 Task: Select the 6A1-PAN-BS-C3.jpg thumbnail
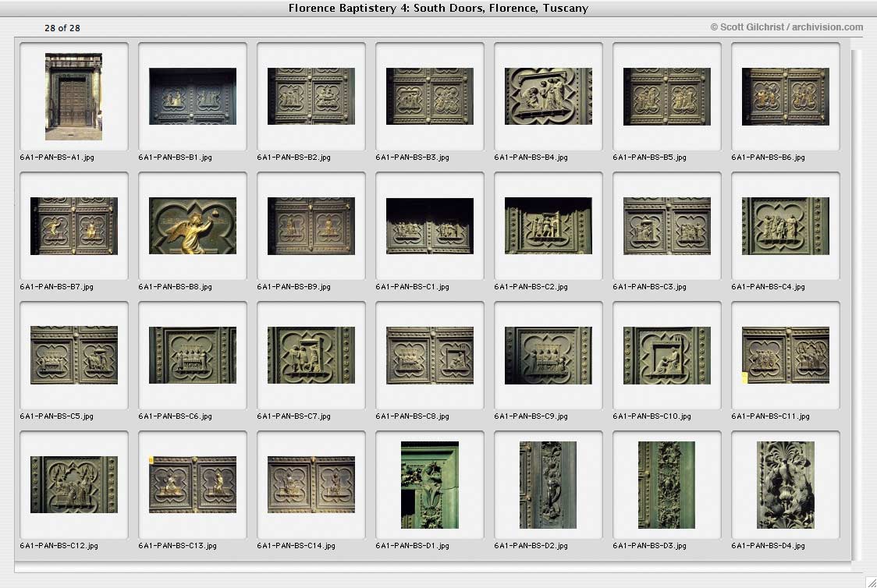click(x=666, y=226)
